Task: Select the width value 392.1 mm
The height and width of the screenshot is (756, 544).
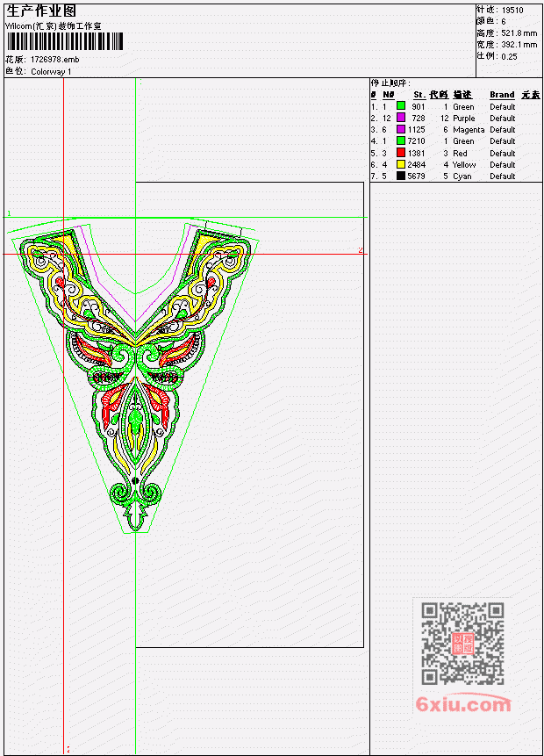Action: click(x=519, y=45)
